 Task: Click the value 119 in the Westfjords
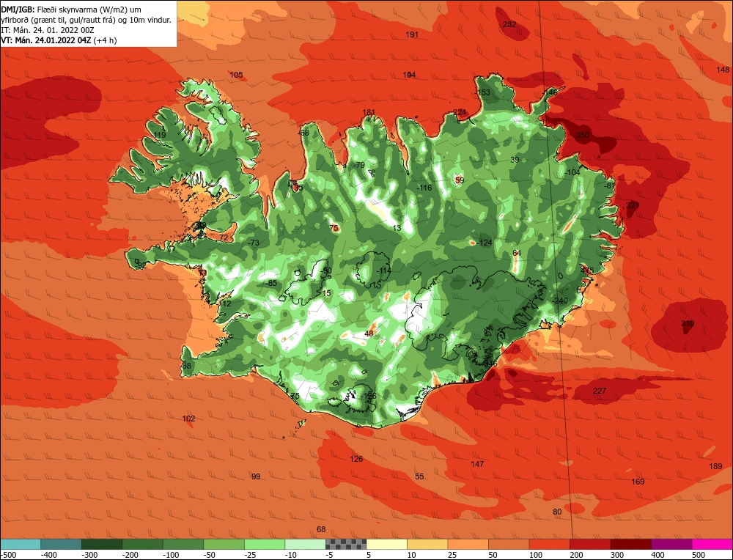pyautogui.click(x=160, y=135)
